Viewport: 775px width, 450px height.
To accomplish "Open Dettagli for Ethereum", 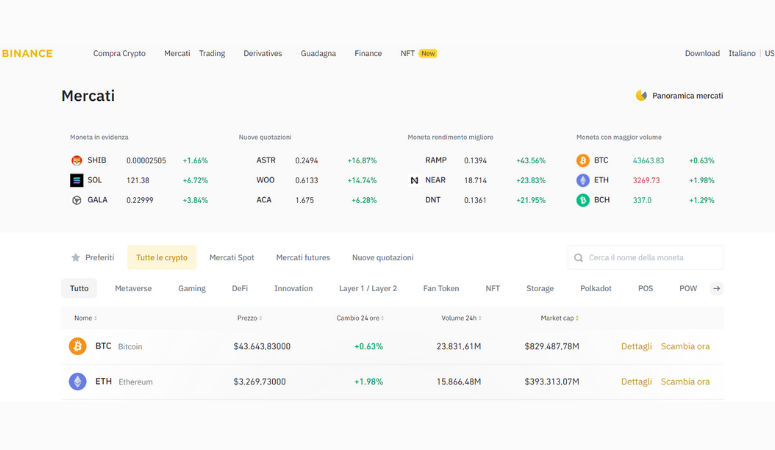I will coord(636,381).
